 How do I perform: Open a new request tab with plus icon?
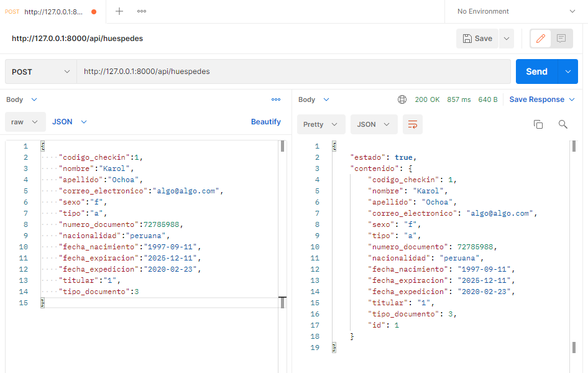pos(119,11)
